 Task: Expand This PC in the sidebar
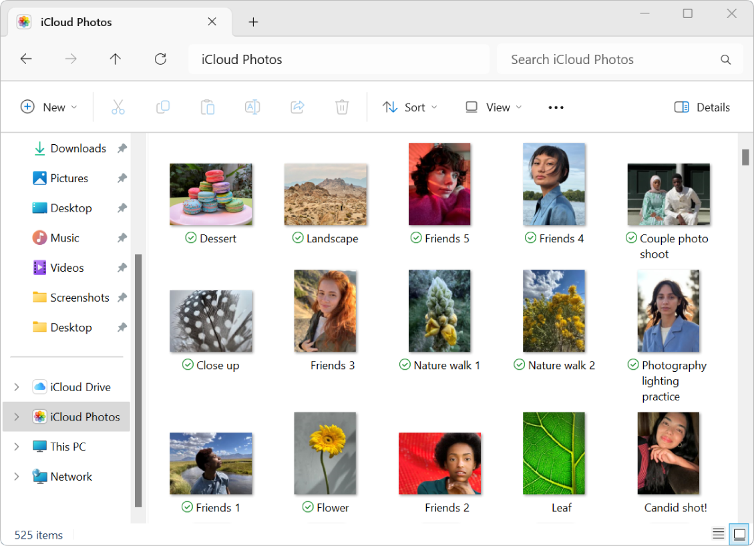pos(16,447)
